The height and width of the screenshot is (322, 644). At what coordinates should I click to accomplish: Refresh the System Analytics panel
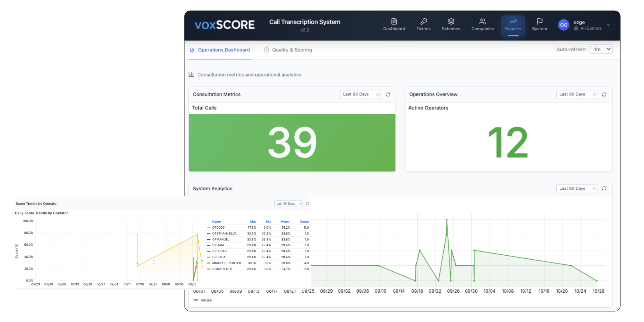pyautogui.click(x=604, y=189)
